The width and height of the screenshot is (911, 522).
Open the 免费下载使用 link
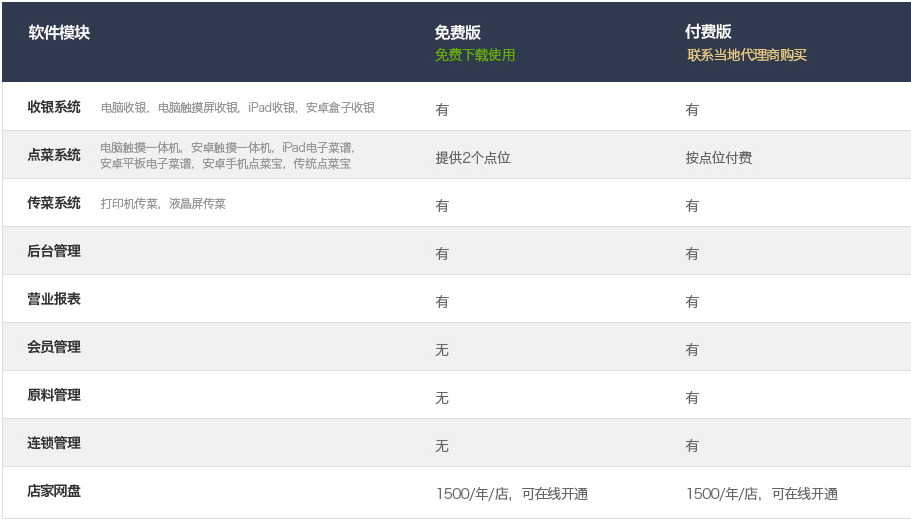click(475, 55)
